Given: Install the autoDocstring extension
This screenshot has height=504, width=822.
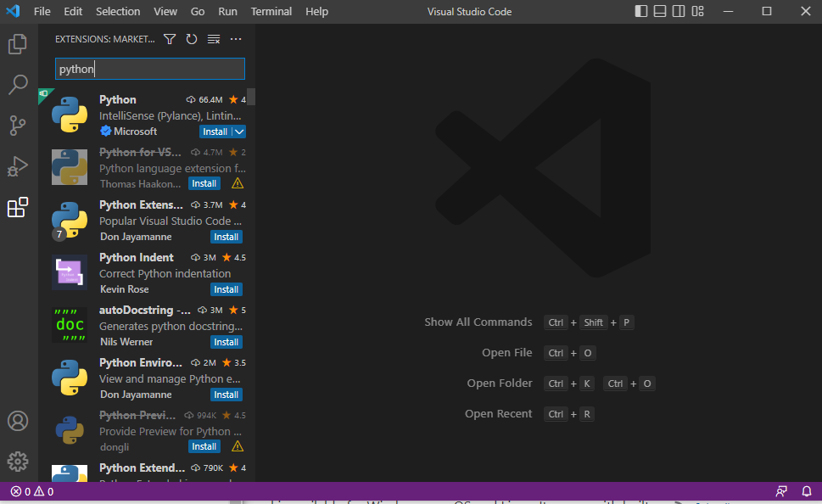Looking at the screenshot, I should [x=226, y=342].
